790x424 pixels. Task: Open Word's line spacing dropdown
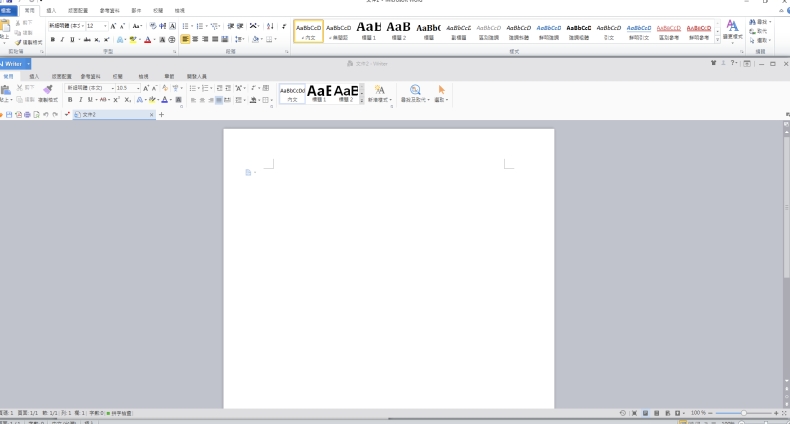[240, 39]
